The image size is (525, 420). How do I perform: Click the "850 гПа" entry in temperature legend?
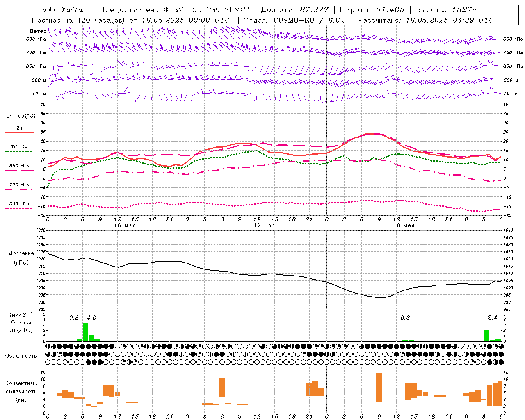19,166
